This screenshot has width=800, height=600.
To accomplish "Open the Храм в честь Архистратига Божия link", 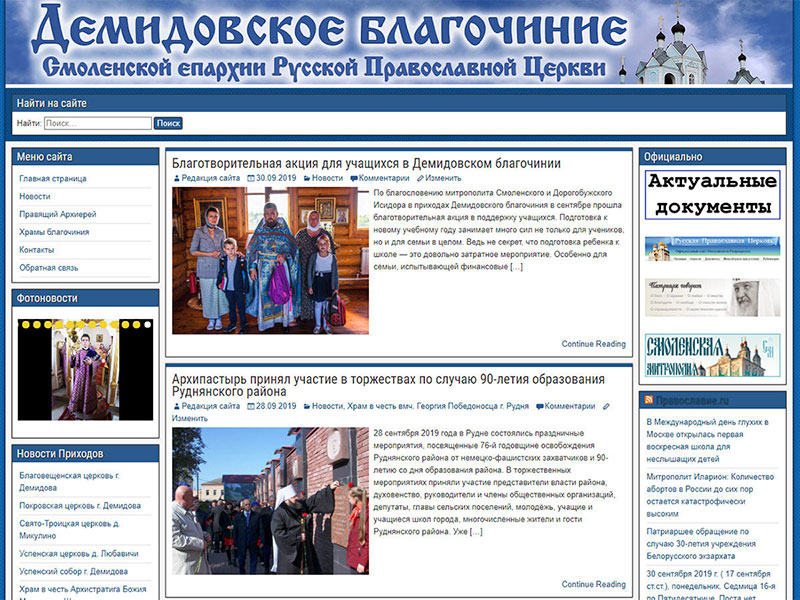I will coord(83,589).
